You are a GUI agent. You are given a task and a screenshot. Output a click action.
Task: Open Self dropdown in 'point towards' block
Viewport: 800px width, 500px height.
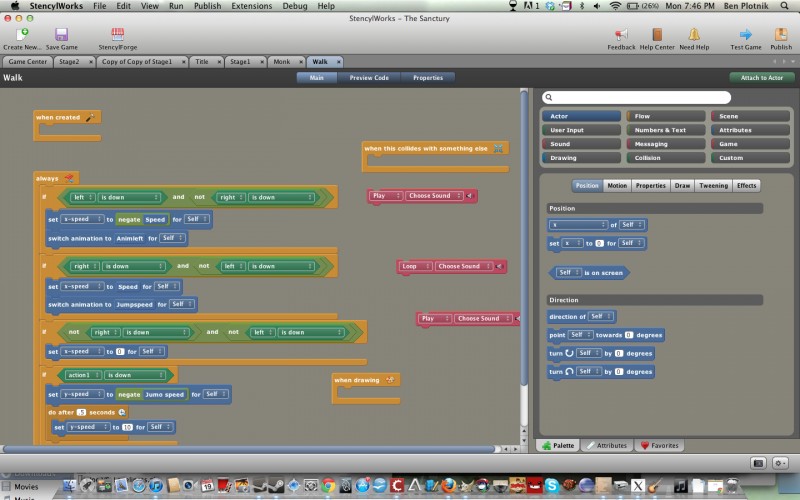(580, 335)
